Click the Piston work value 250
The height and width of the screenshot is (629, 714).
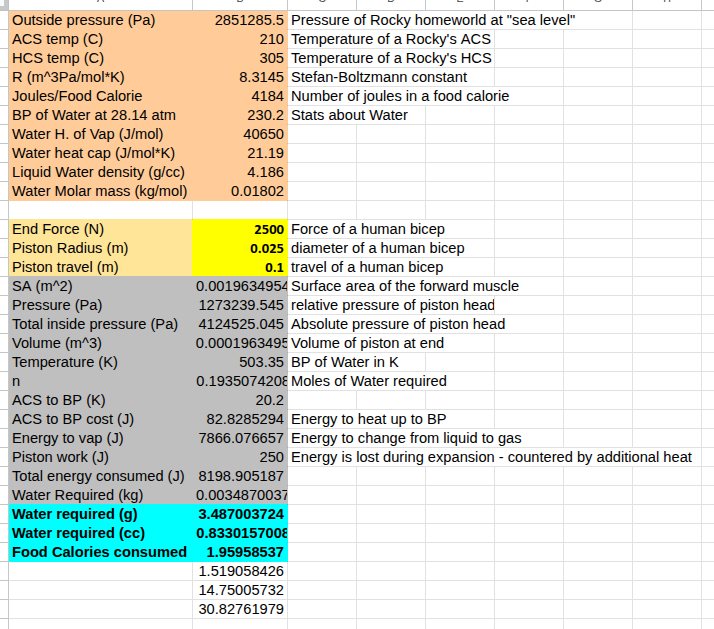240,457
